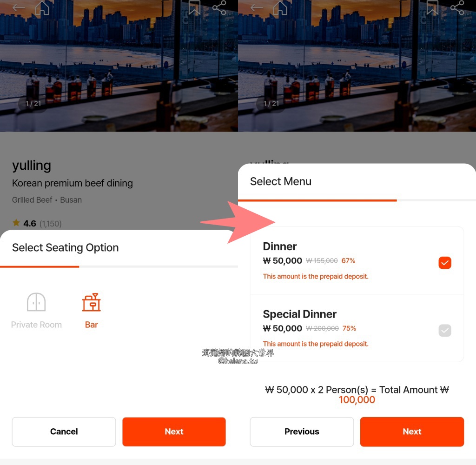Click Next under Select Menu
The height and width of the screenshot is (465, 476).
click(412, 432)
